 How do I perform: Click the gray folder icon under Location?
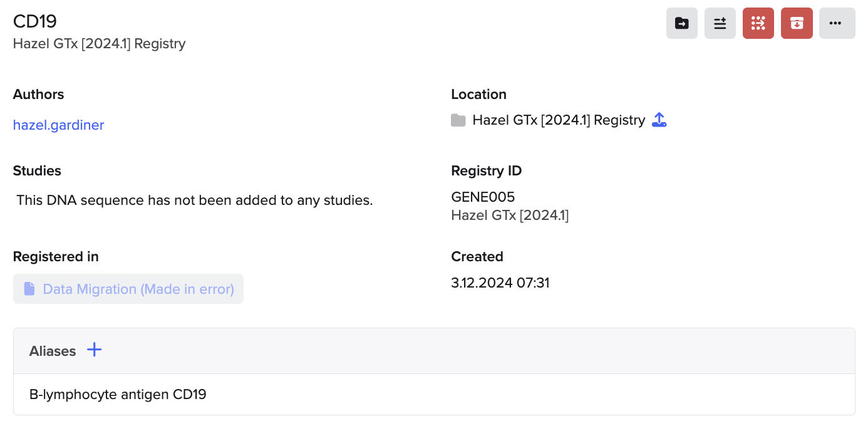pyautogui.click(x=458, y=120)
